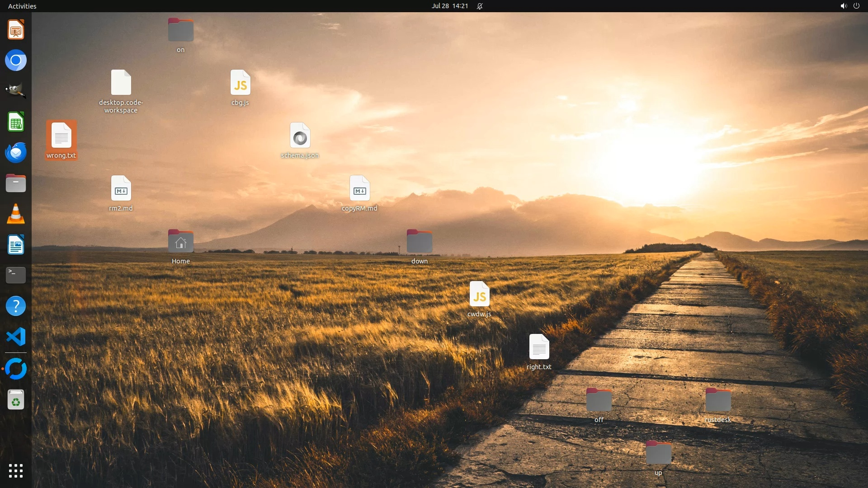
Task: Open LibreOffice Impress from the dock
Action: [16, 30]
